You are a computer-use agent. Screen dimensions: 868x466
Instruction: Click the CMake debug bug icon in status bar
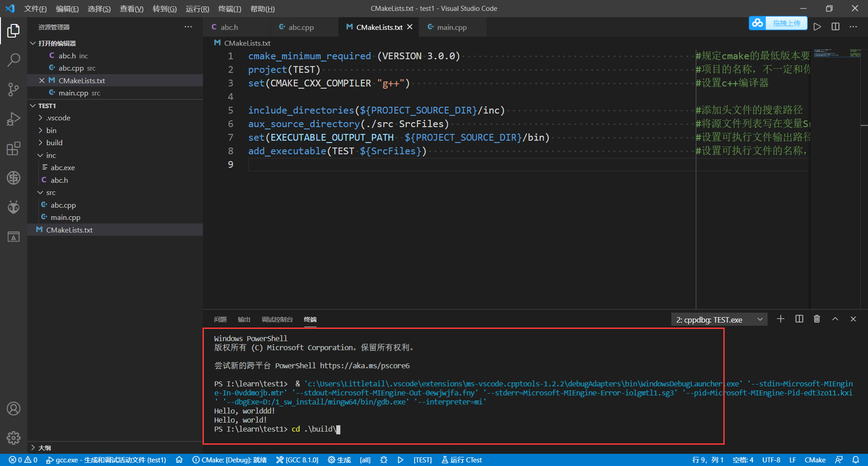[x=384, y=460]
